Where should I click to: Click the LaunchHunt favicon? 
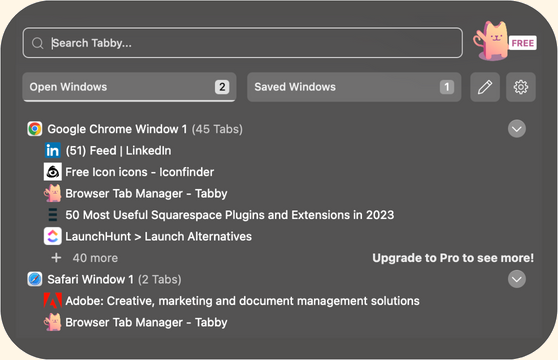point(53,236)
